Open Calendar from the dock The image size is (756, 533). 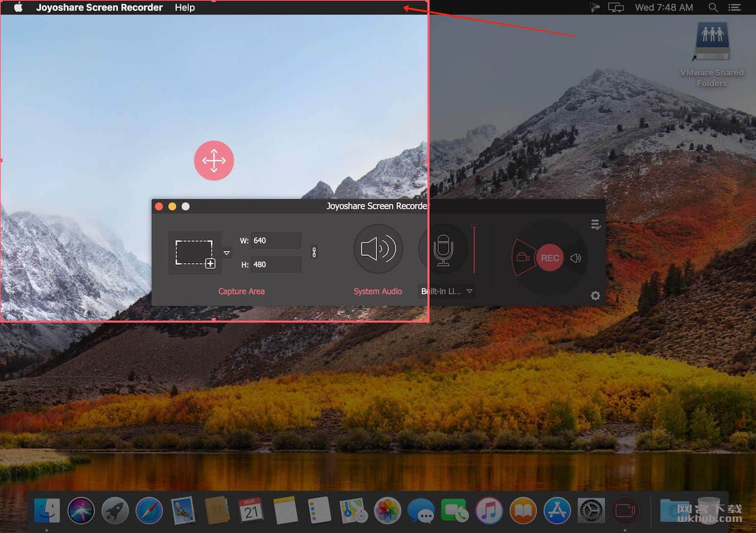[x=251, y=510]
